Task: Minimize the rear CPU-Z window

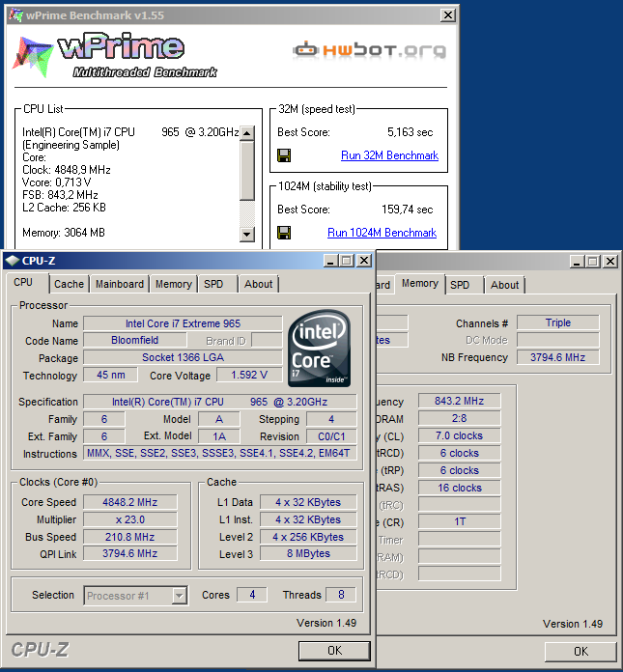Action: 577,261
